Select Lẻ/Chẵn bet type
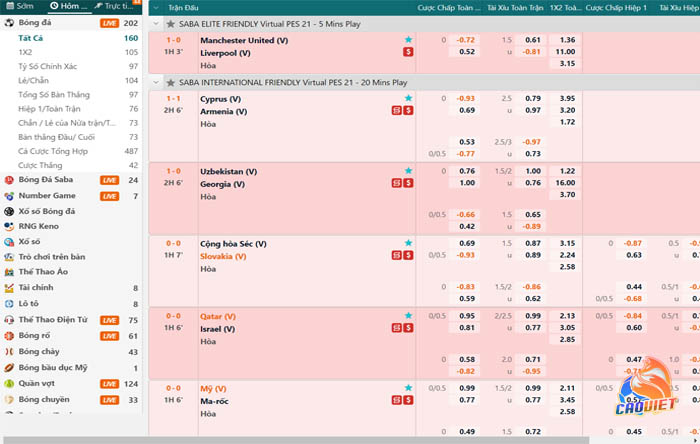700x444 pixels. click(x=33, y=81)
